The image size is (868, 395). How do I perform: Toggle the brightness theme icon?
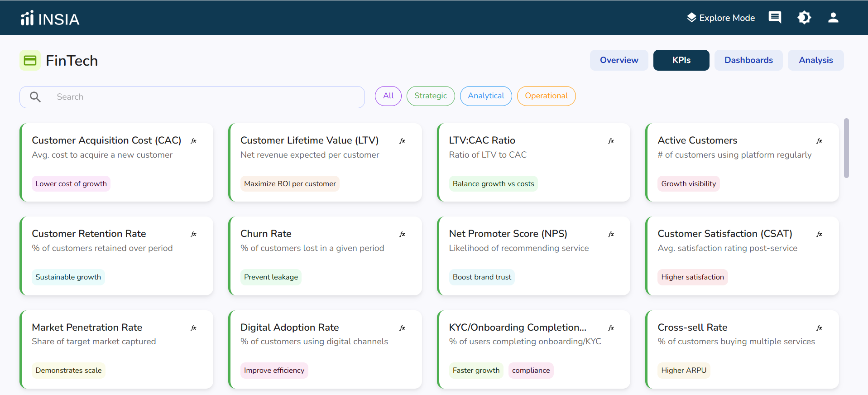tap(804, 18)
